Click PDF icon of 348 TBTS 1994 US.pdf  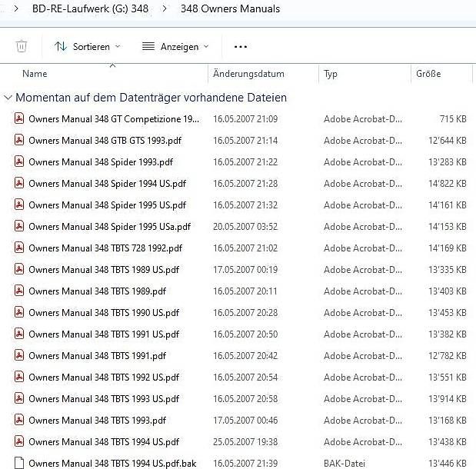tap(19, 441)
